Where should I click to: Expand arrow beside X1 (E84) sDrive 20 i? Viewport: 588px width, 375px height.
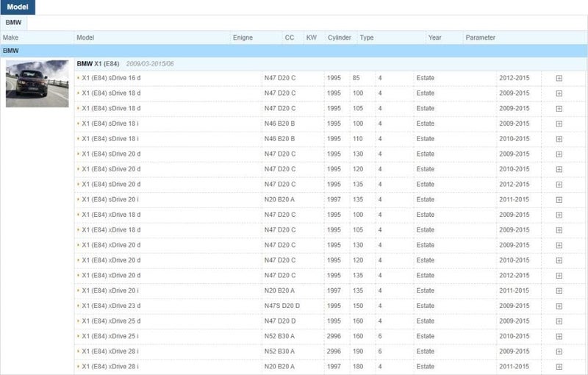[78, 199]
